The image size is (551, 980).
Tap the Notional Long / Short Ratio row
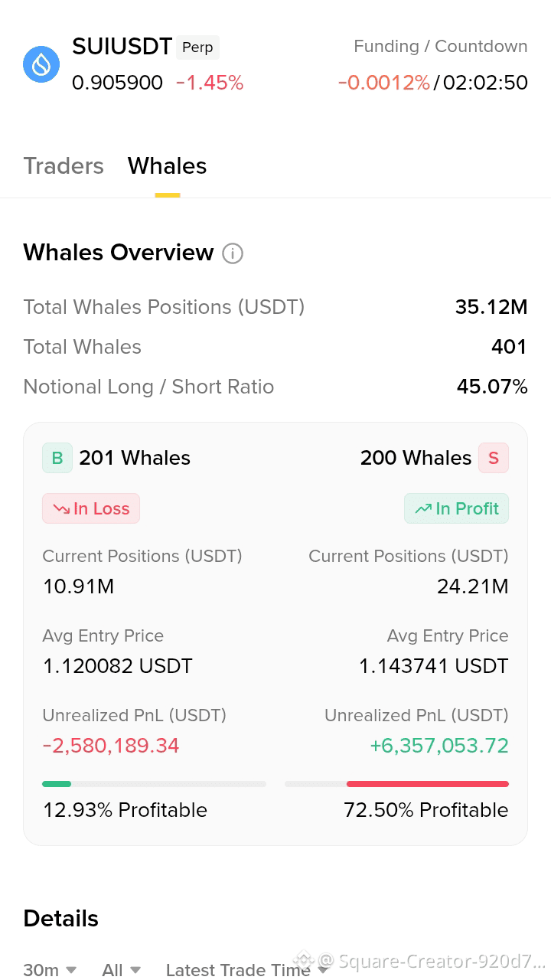[x=275, y=387]
